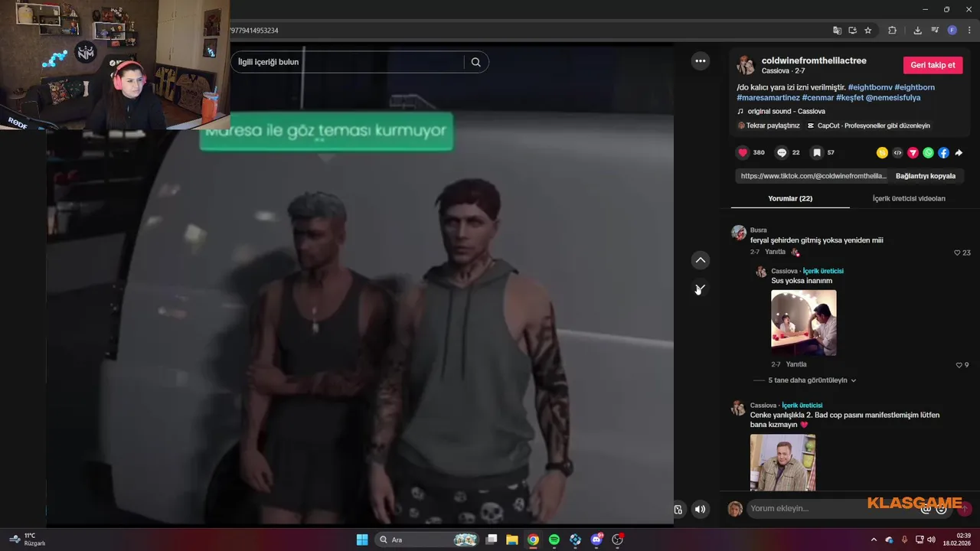The image size is (980, 551).
Task: Toggle picture-in-picture mini player icon
Action: click(x=678, y=509)
